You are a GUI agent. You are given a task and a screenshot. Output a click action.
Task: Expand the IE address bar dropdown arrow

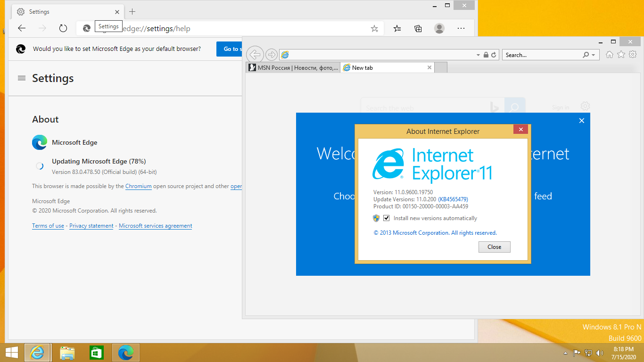coord(478,55)
